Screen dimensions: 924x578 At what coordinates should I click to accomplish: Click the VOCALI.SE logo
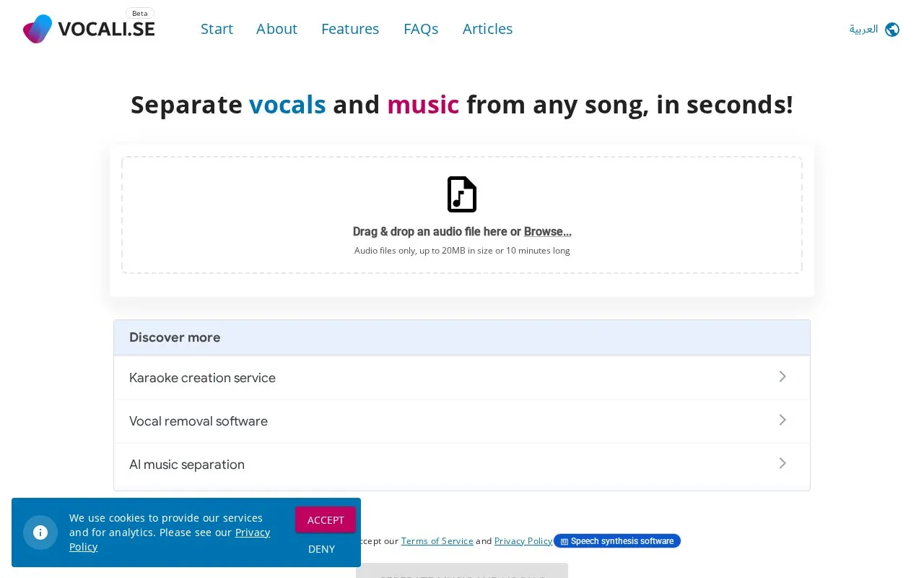(89, 29)
